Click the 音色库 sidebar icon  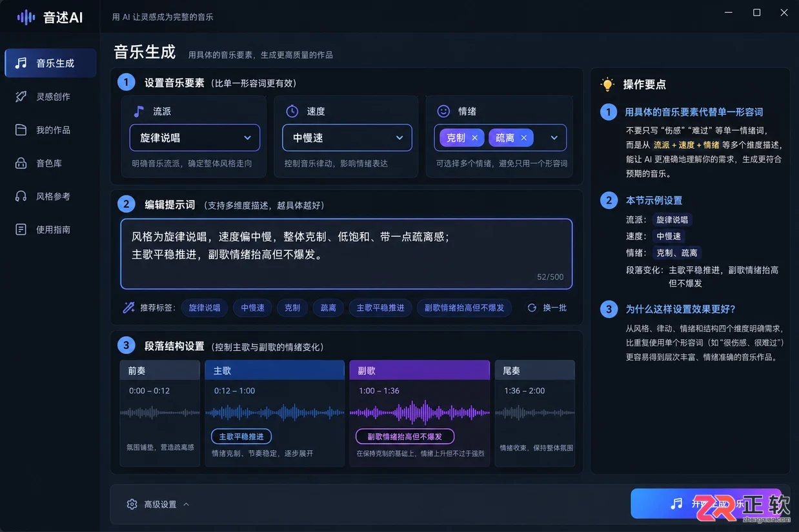pyautogui.click(x=21, y=163)
